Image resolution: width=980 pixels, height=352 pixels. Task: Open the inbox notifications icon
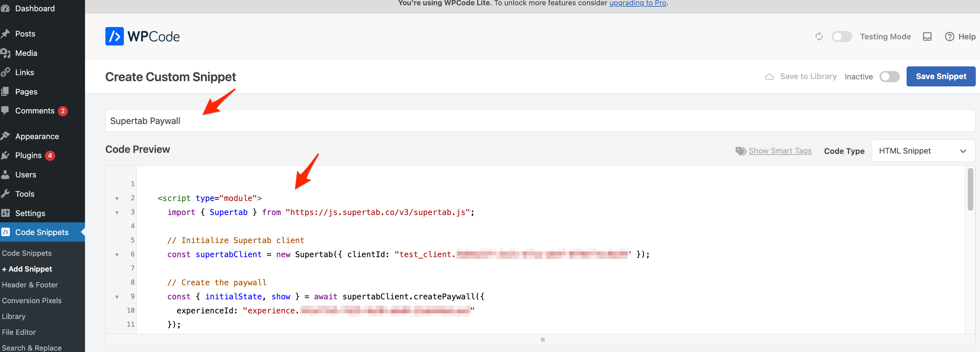coord(927,37)
